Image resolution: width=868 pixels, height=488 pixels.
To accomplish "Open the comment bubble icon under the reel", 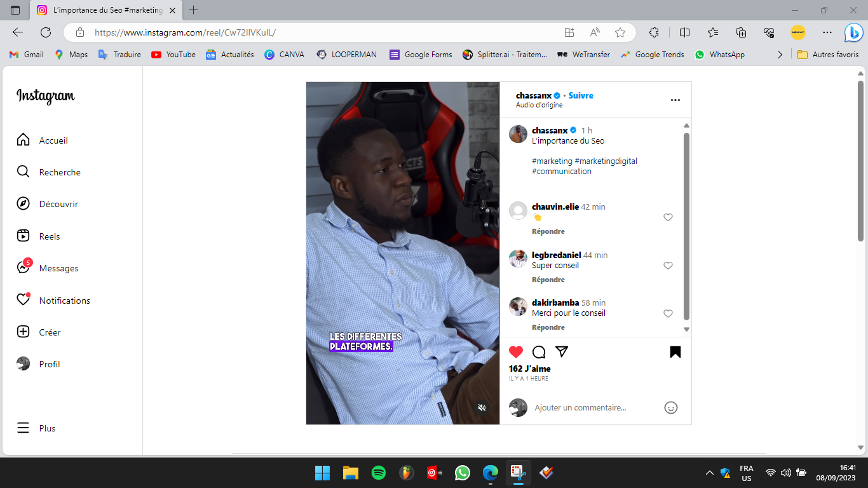I will click(x=539, y=352).
